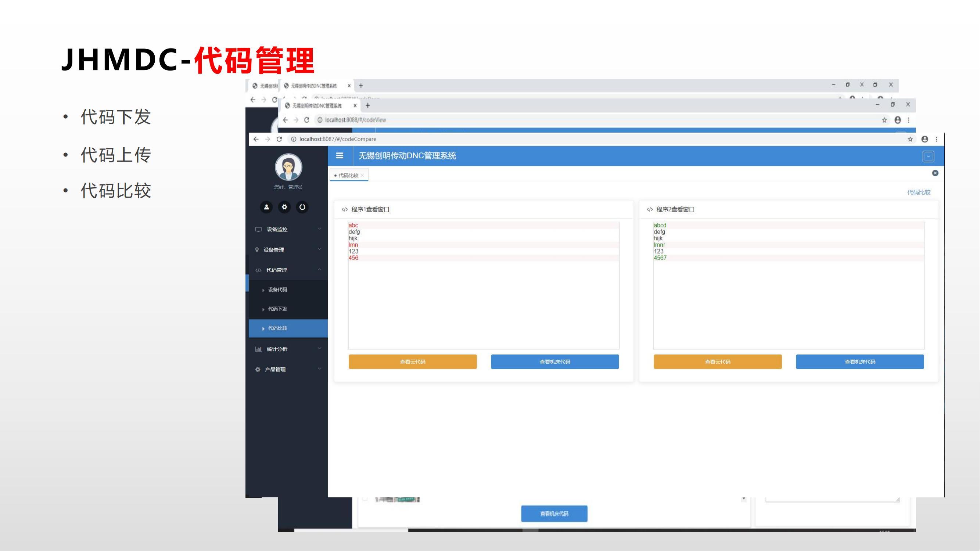Screen dimensions: 980x551
Task: Open settings gear icon under avatar
Action: tap(284, 207)
